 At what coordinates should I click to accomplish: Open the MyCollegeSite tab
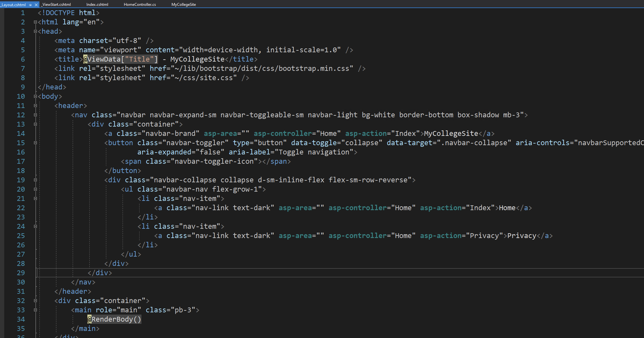pos(183,4)
